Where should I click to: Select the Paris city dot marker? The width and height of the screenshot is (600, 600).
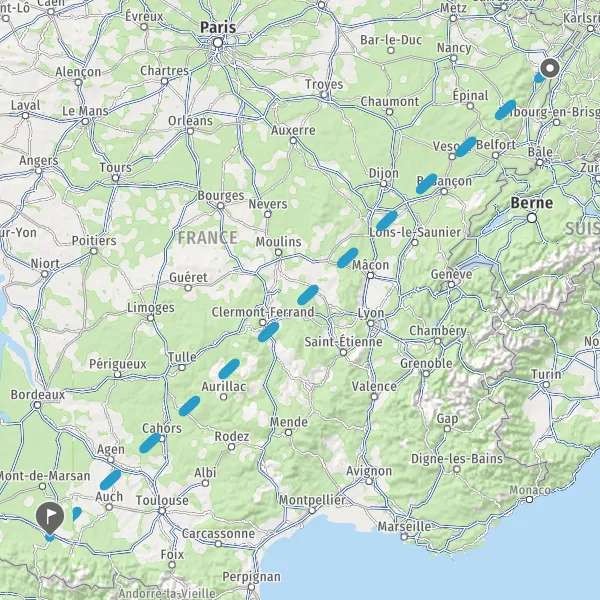[218, 42]
